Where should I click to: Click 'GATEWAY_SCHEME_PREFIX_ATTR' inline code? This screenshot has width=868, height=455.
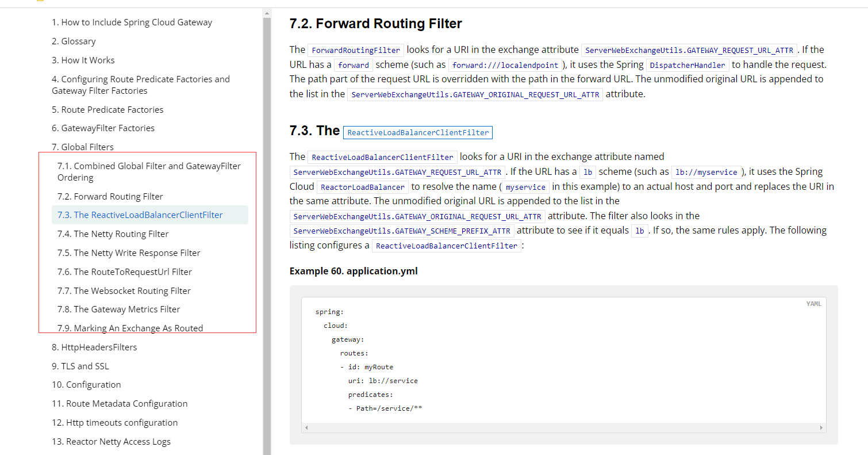[x=402, y=231]
